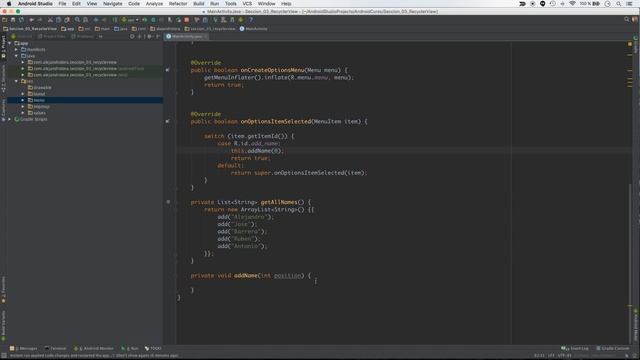Click the MainActivity breadcrumb in navigation bar
This screenshot has height=360, width=640.
tap(253, 29)
